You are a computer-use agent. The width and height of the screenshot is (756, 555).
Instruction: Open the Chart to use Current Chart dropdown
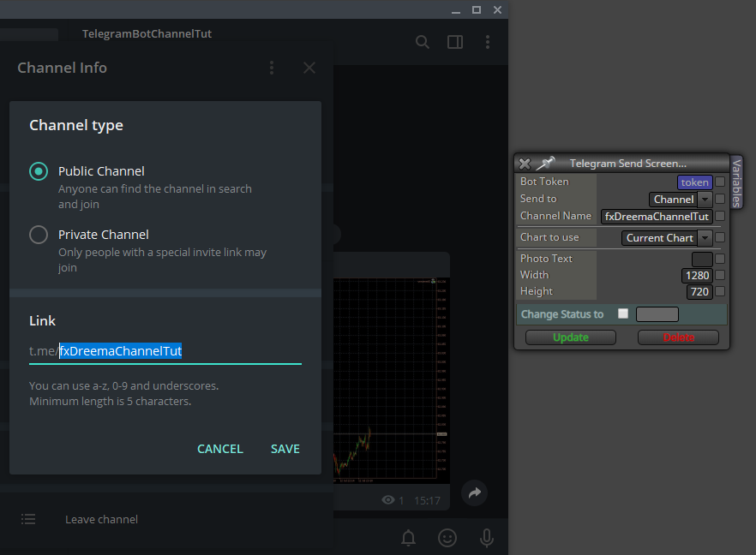[x=667, y=237]
